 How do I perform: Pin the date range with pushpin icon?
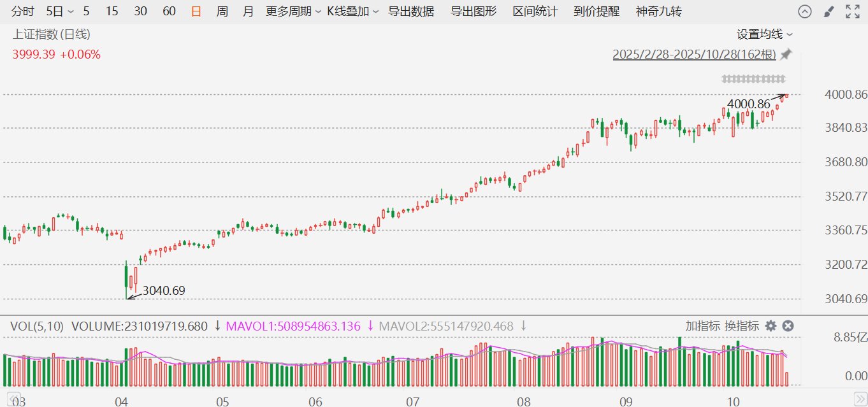pos(786,55)
